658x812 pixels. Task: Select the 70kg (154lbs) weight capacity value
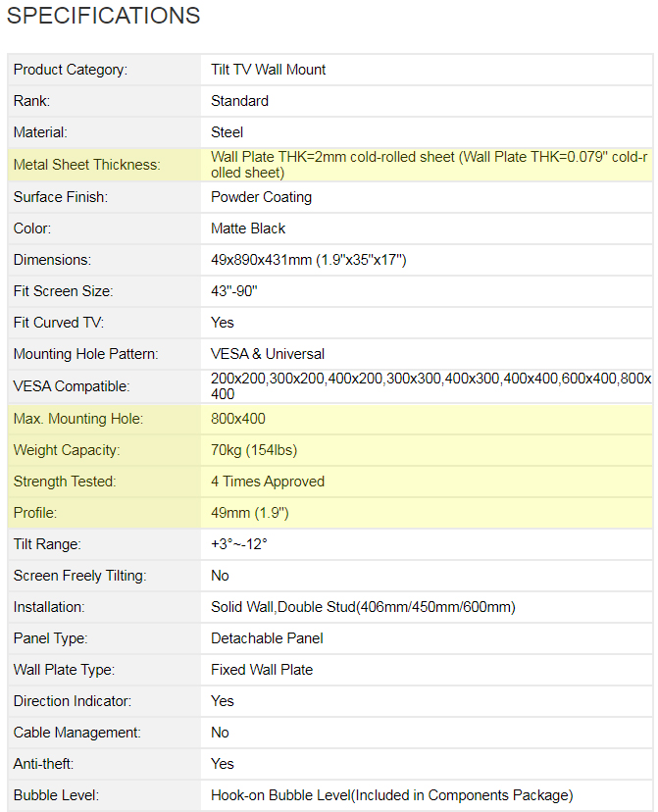254,450
